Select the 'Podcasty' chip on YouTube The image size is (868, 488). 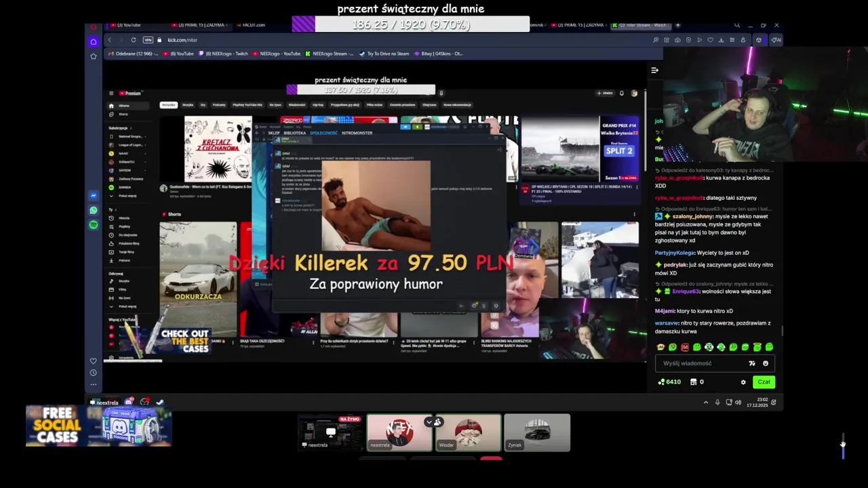click(219, 105)
